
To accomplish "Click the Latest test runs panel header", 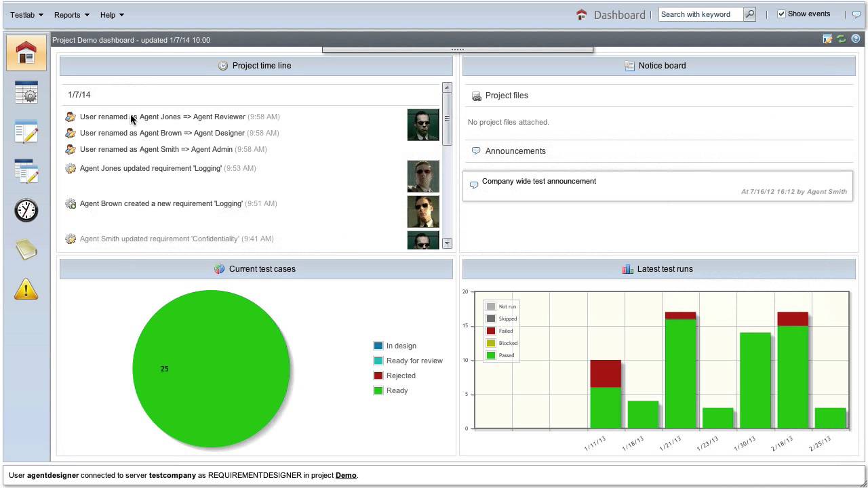I will point(659,269).
